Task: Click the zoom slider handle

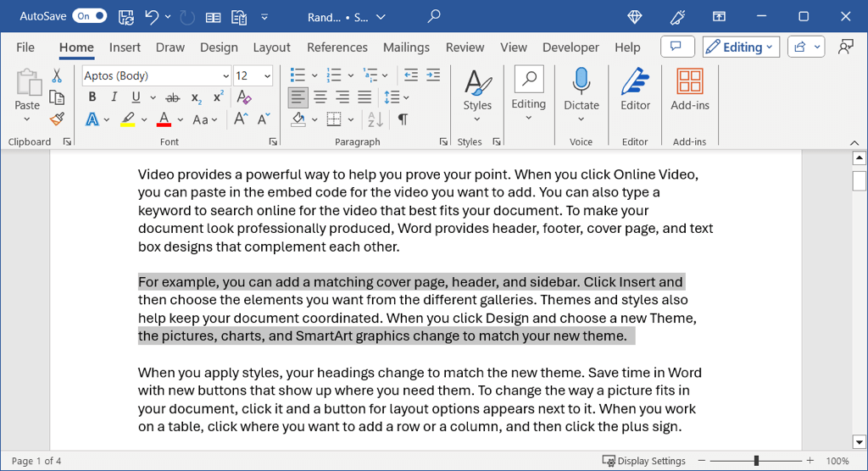Action: (x=755, y=461)
